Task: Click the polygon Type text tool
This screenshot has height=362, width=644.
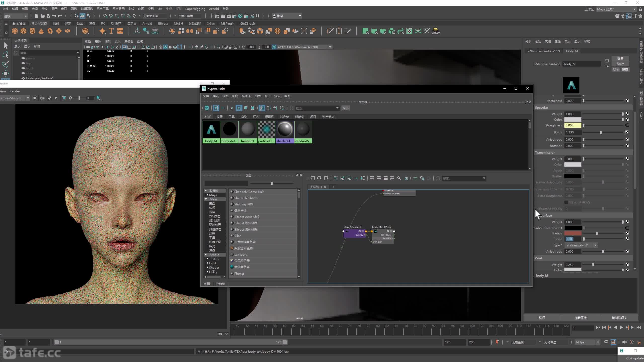Action: (111, 31)
